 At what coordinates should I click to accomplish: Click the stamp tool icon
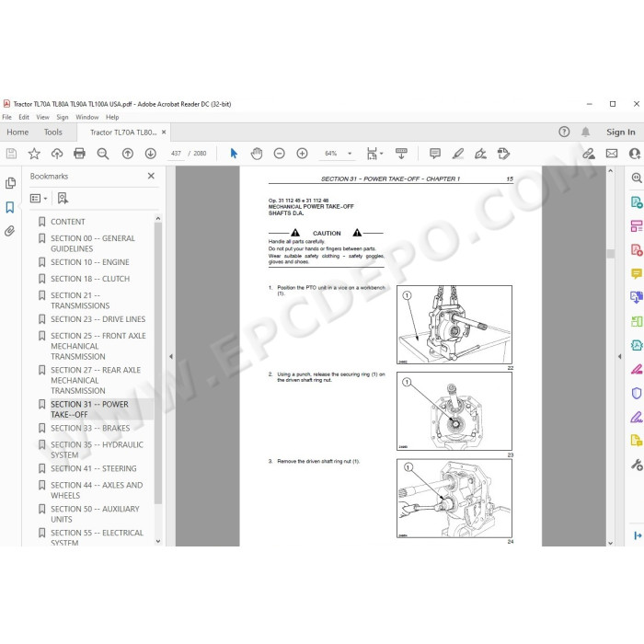pos(503,154)
